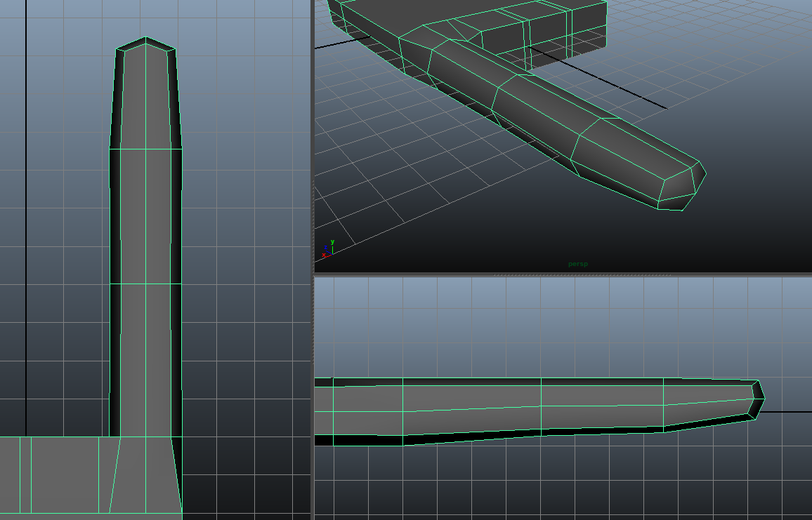Viewport: 812px width, 520px height.
Task: Select the middle vertical edge loop in side view
Action: (x=542, y=407)
